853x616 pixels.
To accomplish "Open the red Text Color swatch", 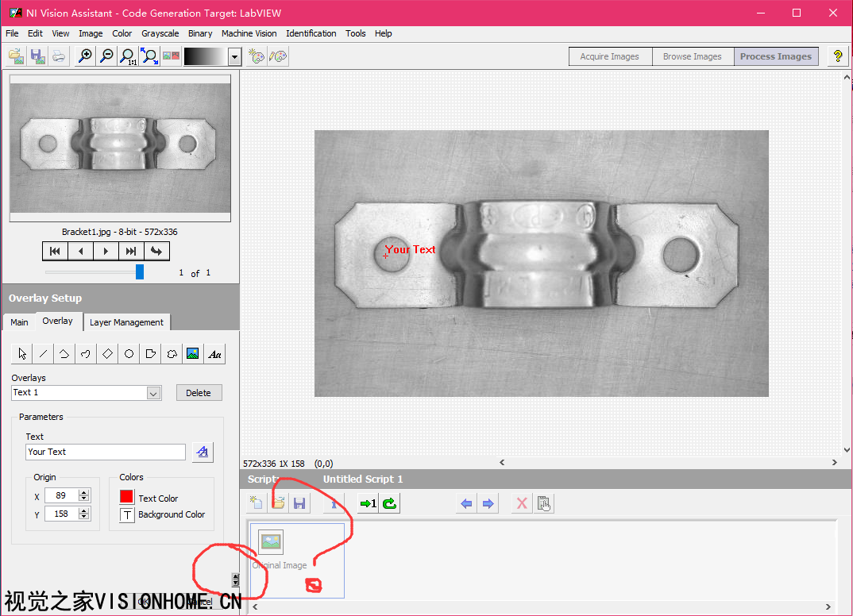I will point(127,497).
